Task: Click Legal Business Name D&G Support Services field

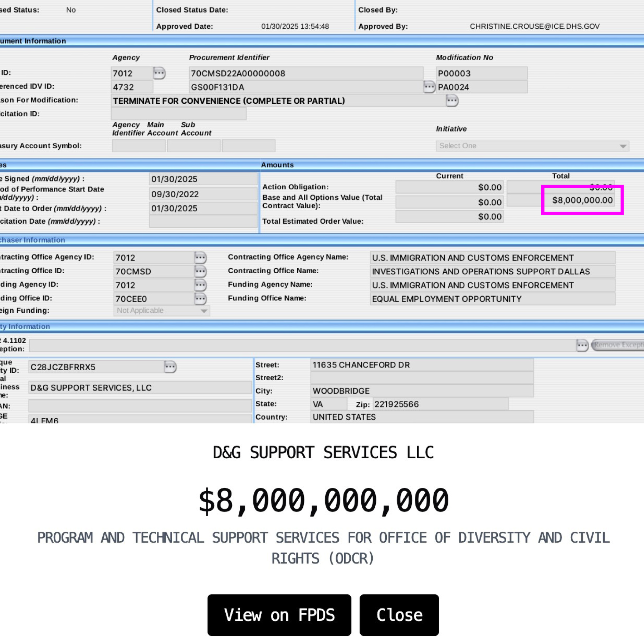Action: point(140,388)
